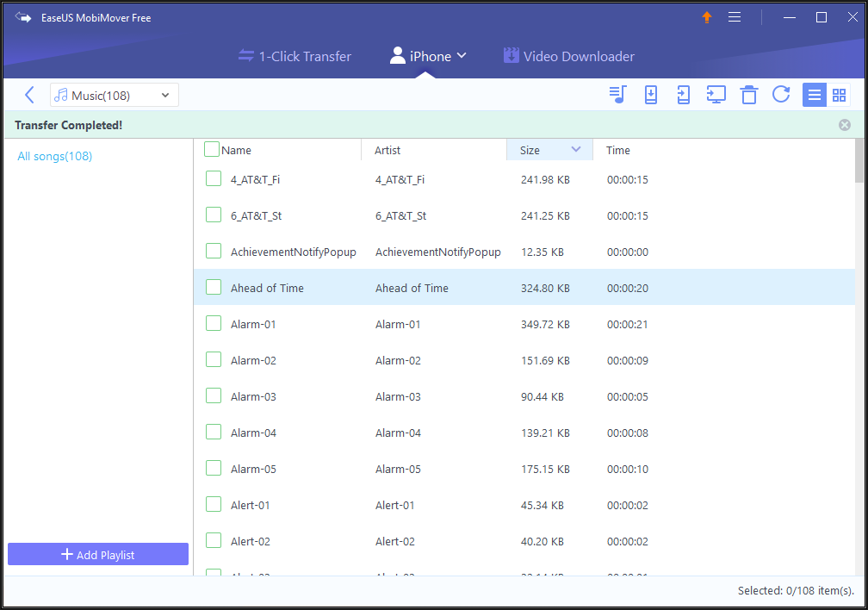868x610 pixels.
Task: Toggle sort order on Size column
Action: pos(549,150)
